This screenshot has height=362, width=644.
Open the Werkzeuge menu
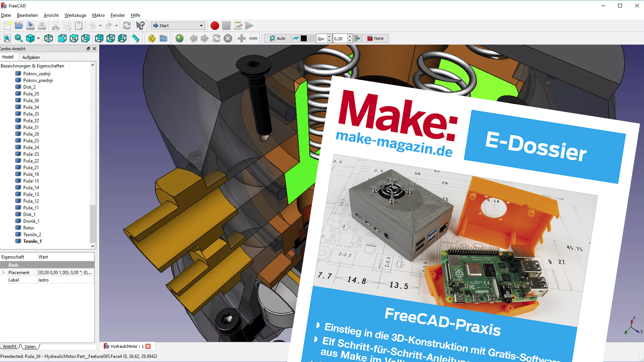click(x=75, y=15)
